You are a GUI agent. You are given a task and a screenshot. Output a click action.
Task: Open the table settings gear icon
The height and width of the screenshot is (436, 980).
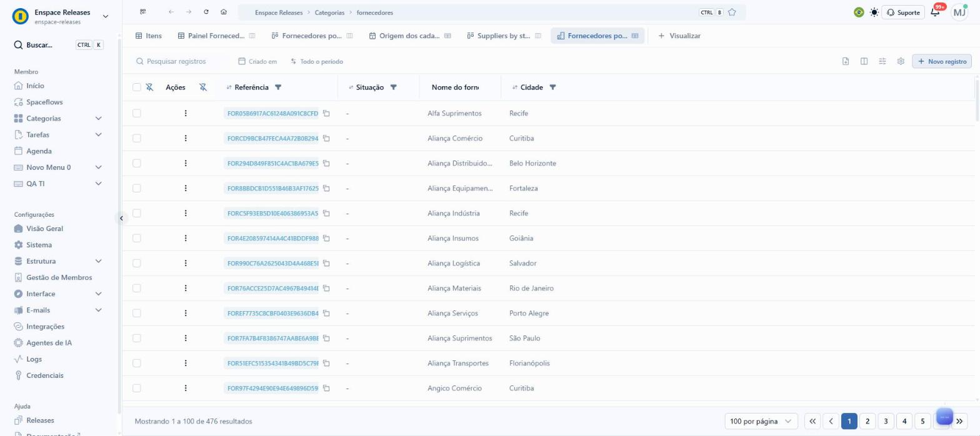[901, 61]
